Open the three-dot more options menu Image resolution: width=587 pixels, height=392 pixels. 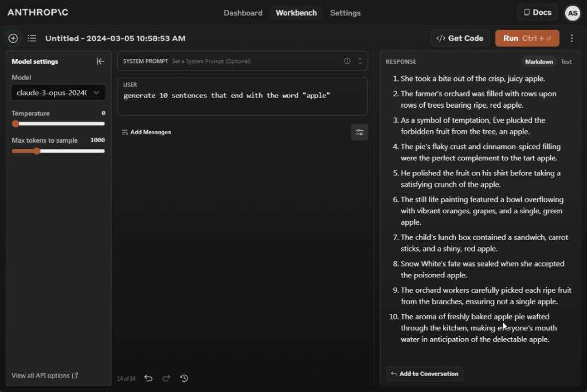tap(572, 38)
